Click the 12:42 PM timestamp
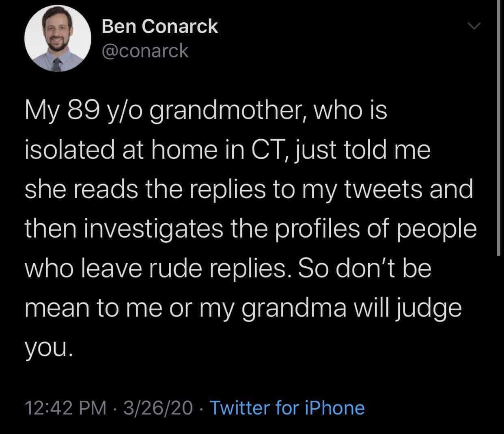Screen dimensions: 504x434 (66, 408)
